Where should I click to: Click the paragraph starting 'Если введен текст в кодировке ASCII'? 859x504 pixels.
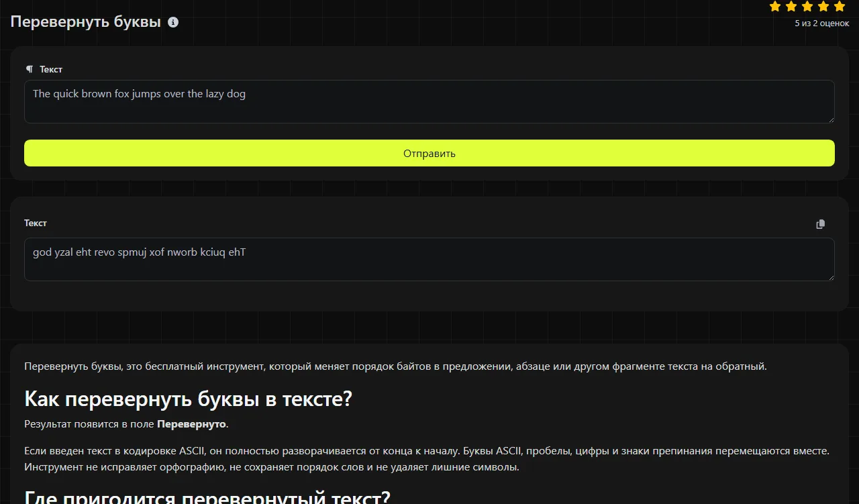click(x=427, y=459)
